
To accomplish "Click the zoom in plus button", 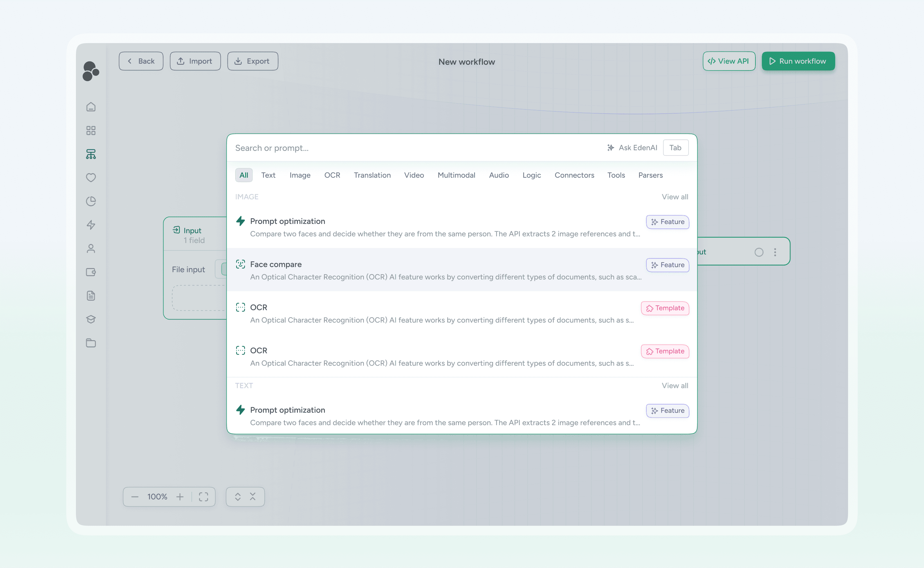I will click(x=180, y=497).
